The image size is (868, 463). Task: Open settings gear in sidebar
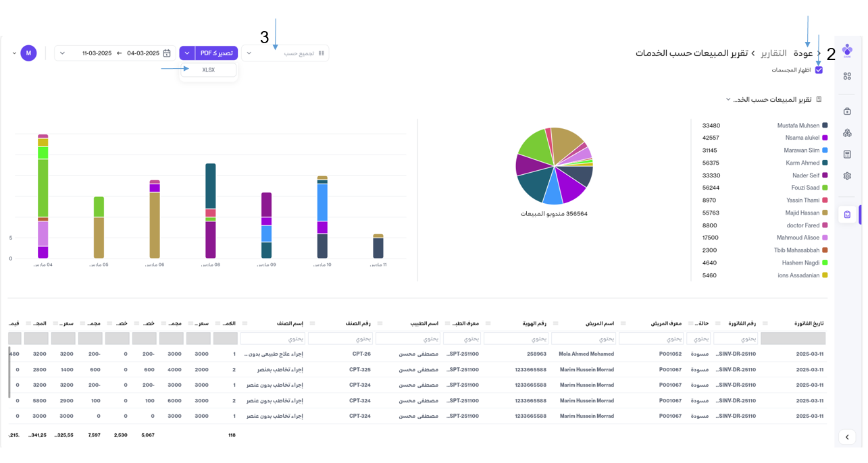pos(847,176)
